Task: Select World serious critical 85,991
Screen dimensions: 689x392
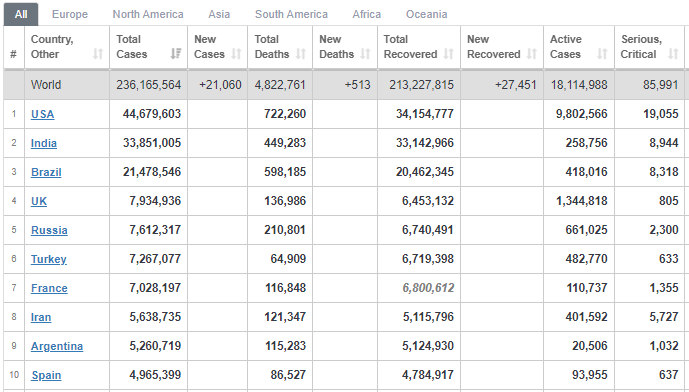Action: pos(661,85)
